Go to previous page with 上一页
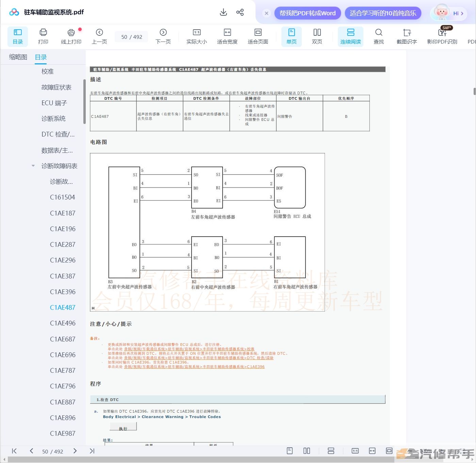This screenshot has width=476, height=463. (x=99, y=36)
